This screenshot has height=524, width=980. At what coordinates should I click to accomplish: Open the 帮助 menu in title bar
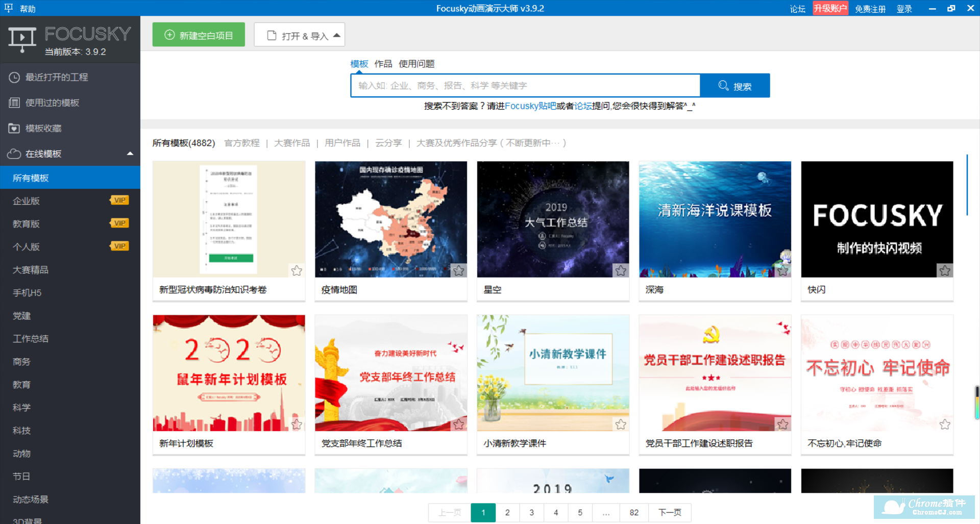28,9
